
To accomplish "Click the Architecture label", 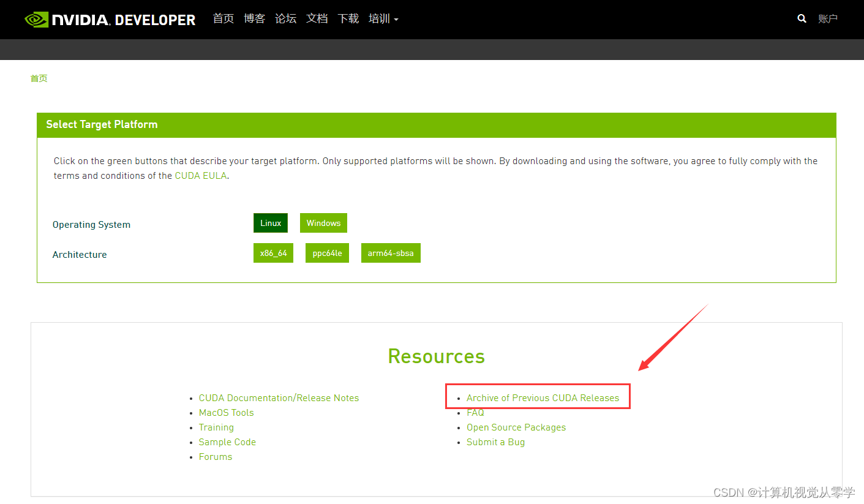I will pos(80,255).
